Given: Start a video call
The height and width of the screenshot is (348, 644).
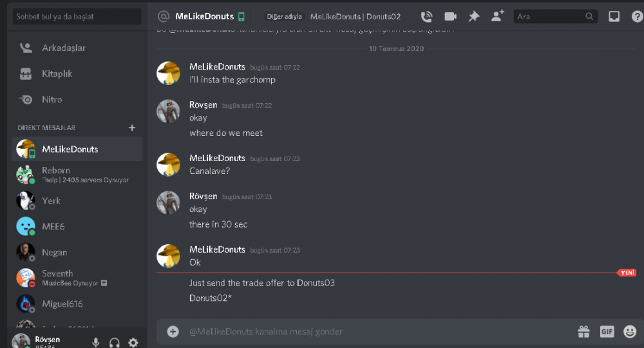Looking at the screenshot, I should click(451, 17).
